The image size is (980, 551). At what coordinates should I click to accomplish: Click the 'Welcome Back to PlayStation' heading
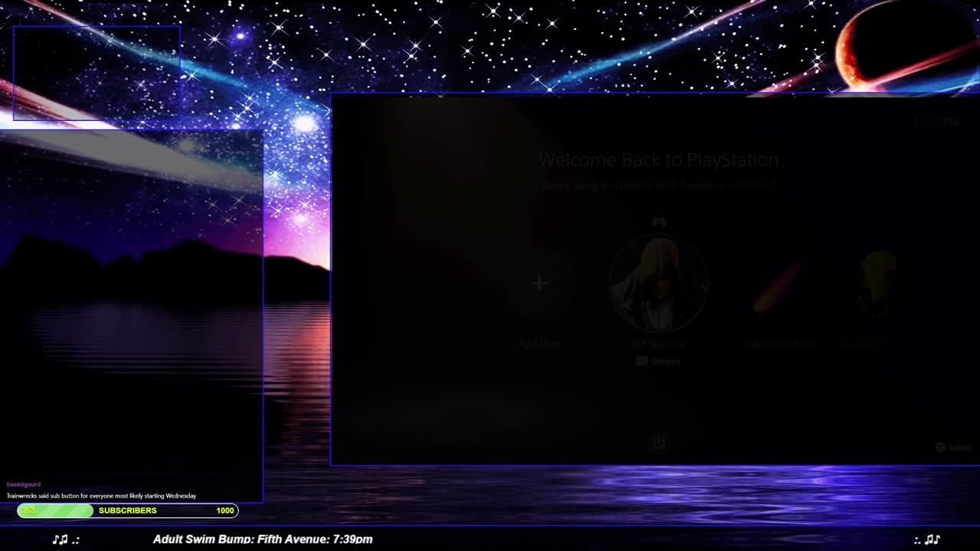click(x=658, y=160)
